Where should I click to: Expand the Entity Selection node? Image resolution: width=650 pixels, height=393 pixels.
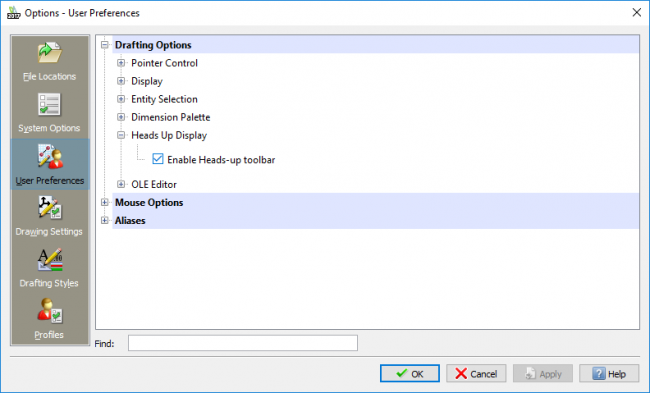coord(121,99)
